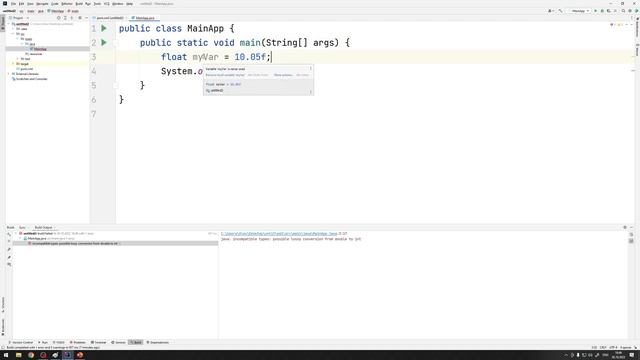
Task: Open the Services tool window tab
Action: coord(119,342)
